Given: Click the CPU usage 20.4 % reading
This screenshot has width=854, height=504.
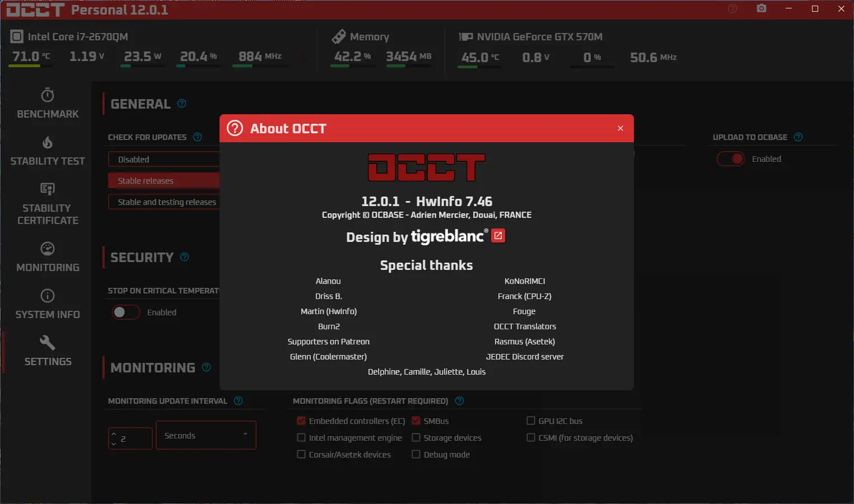Looking at the screenshot, I should [x=198, y=57].
